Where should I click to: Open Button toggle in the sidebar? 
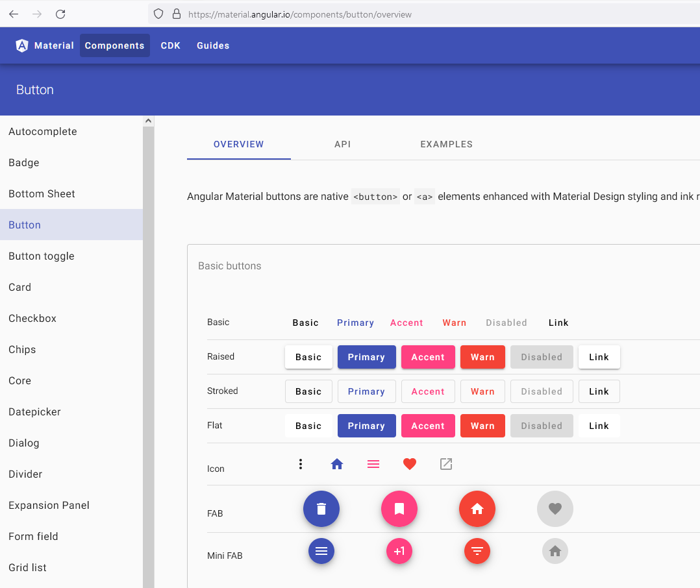coord(71,256)
